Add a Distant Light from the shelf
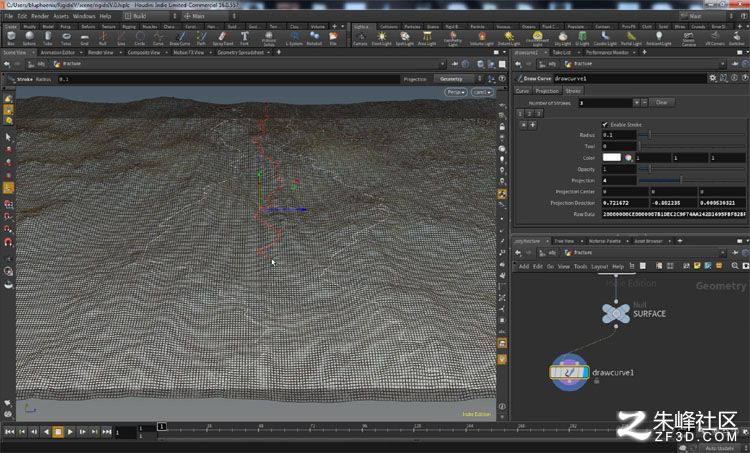 (509, 38)
